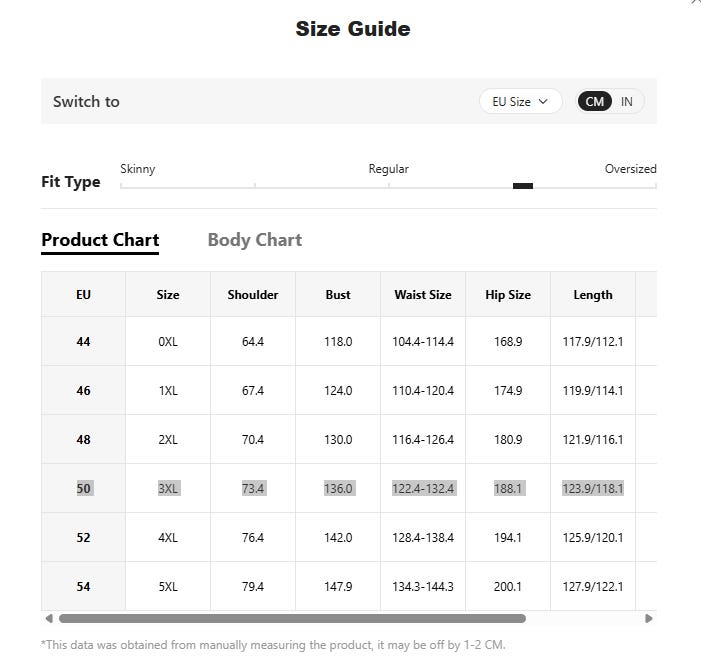Click the horizontal table scrollbar thumb

click(292, 619)
